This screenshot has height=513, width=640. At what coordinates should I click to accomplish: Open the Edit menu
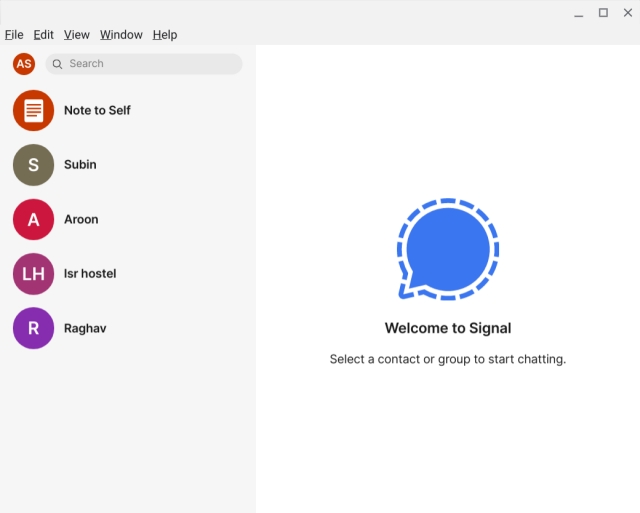click(x=43, y=35)
